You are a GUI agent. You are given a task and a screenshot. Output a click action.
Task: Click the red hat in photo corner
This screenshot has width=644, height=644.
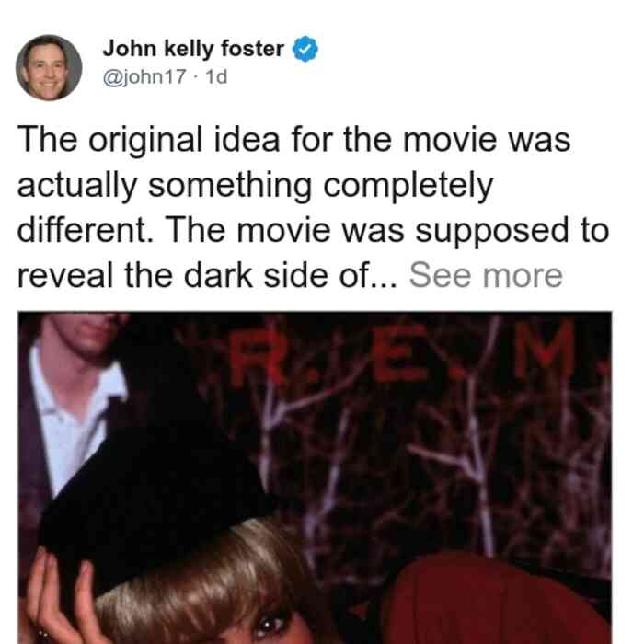[495, 600]
